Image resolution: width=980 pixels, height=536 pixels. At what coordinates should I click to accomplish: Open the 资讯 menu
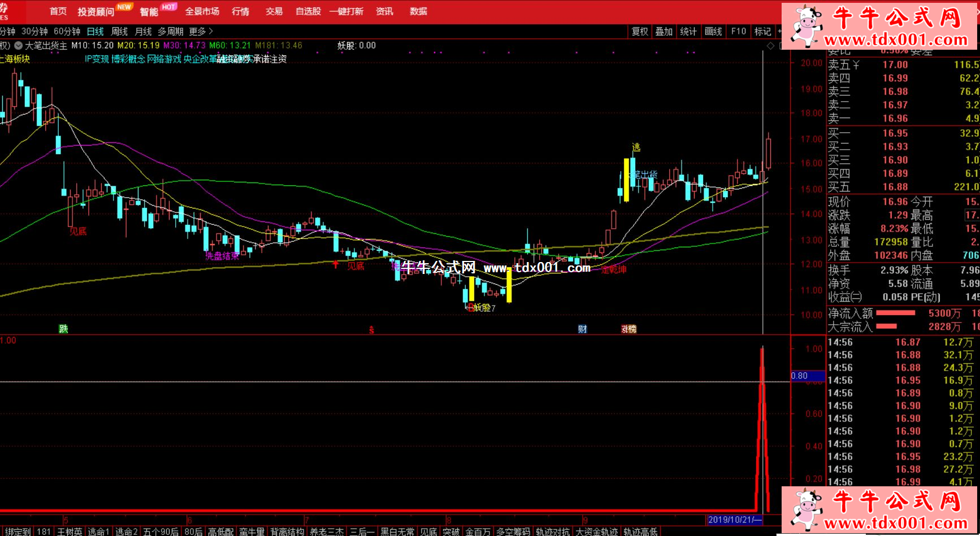point(384,11)
